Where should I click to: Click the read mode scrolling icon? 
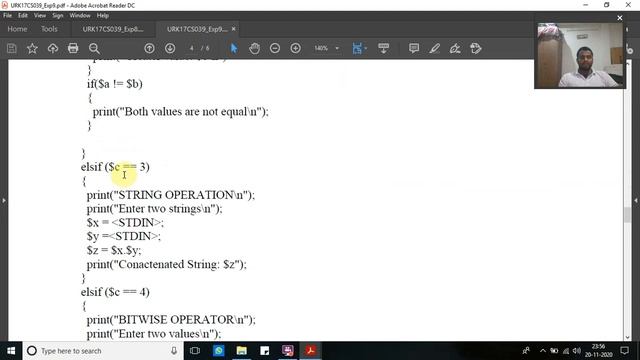click(384, 49)
